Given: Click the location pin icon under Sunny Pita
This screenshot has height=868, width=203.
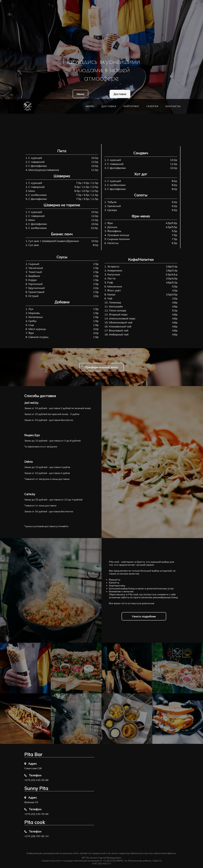Looking at the screenshot, I should [25, 798].
